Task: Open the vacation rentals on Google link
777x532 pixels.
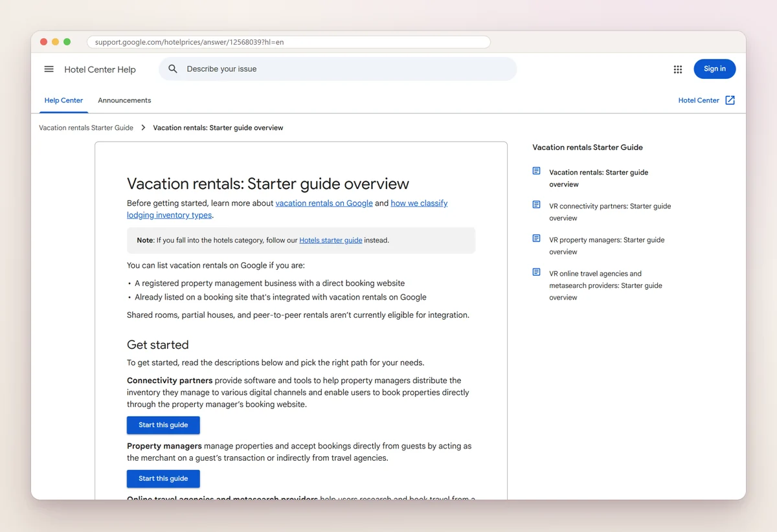Action: click(x=324, y=203)
